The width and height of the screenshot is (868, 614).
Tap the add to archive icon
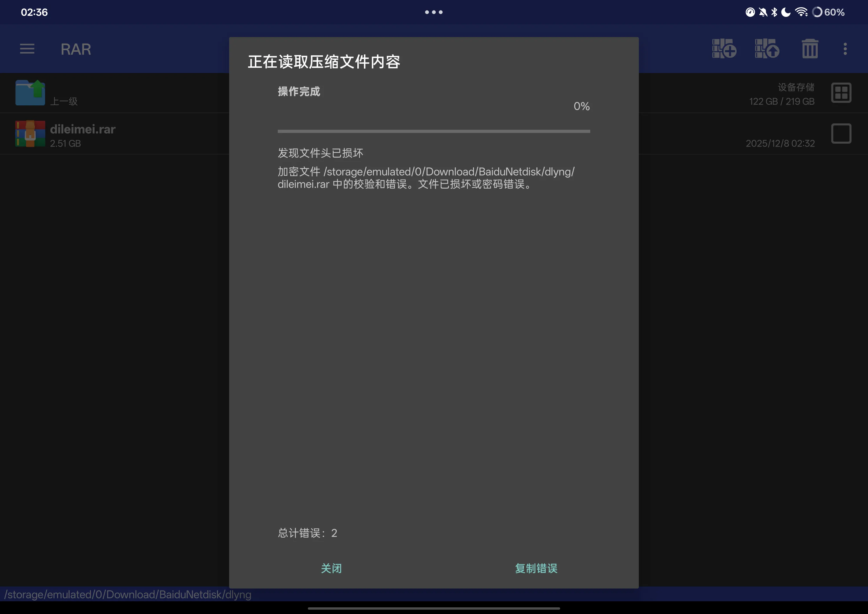click(x=724, y=49)
